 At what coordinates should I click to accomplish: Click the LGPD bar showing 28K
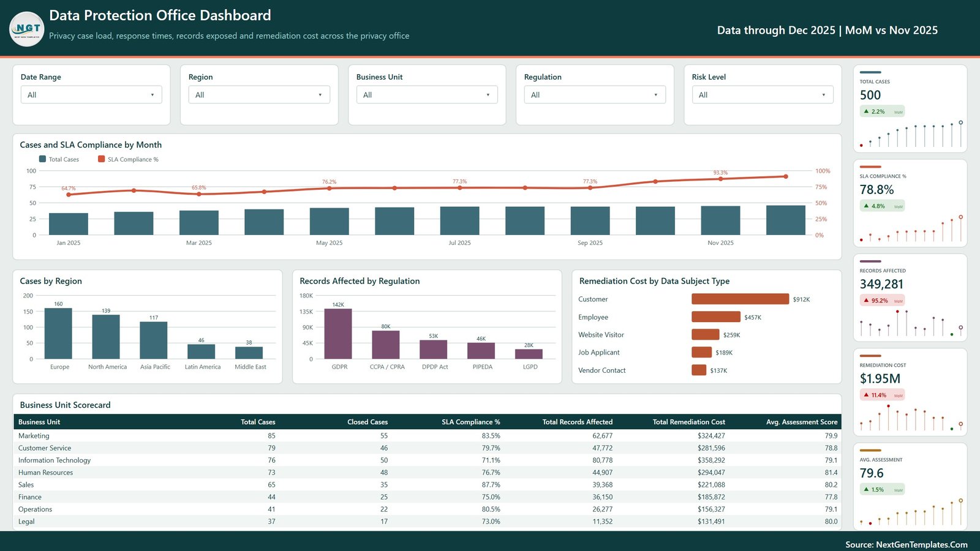point(529,354)
